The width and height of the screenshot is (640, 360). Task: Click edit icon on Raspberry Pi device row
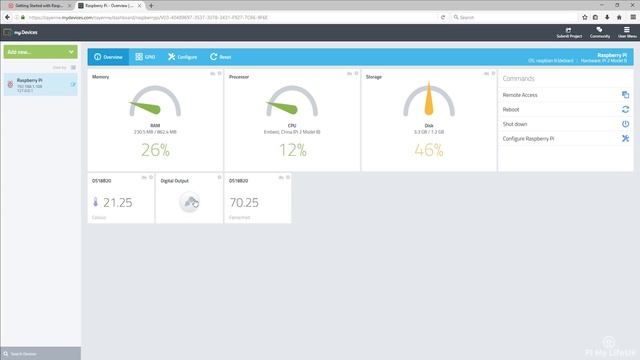tap(73, 84)
